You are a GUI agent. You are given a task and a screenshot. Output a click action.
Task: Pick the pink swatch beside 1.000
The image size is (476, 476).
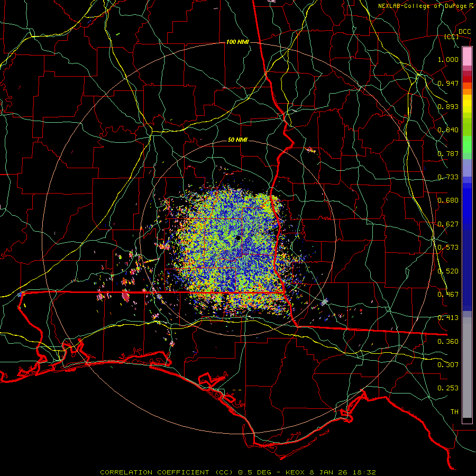click(467, 57)
